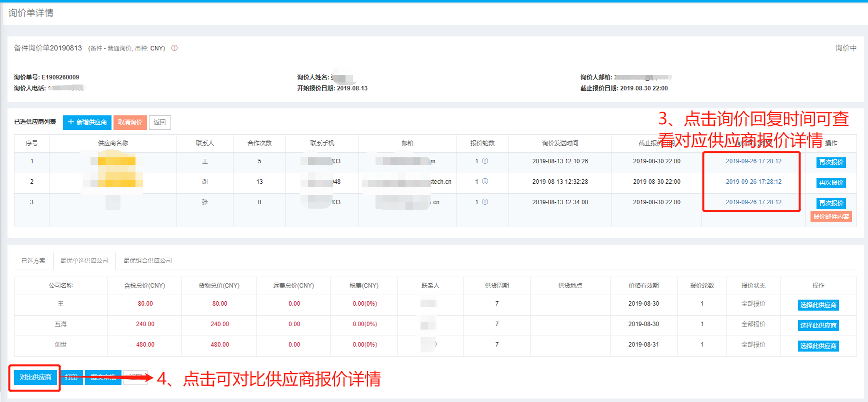Image resolution: width=868 pixels, height=402 pixels.
Task: Click send time 2019-08-13 12:10:26
Action: tap(560, 161)
